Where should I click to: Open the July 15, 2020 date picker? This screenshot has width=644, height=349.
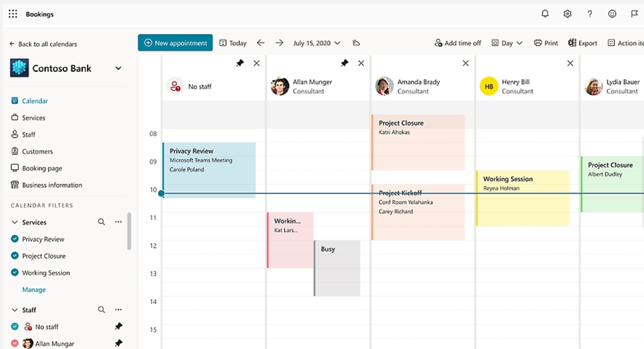[x=316, y=43]
